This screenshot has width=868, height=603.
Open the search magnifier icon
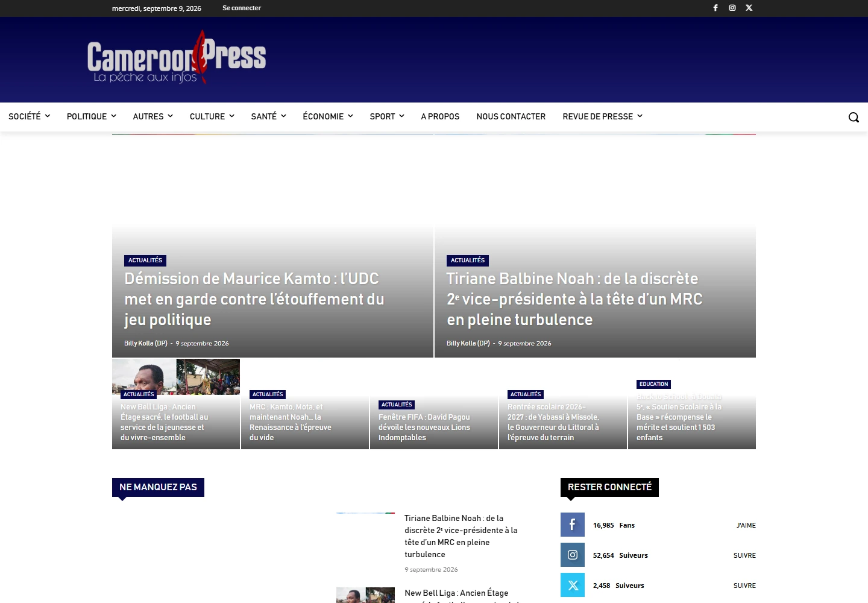pyautogui.click(x=854, y=117)
